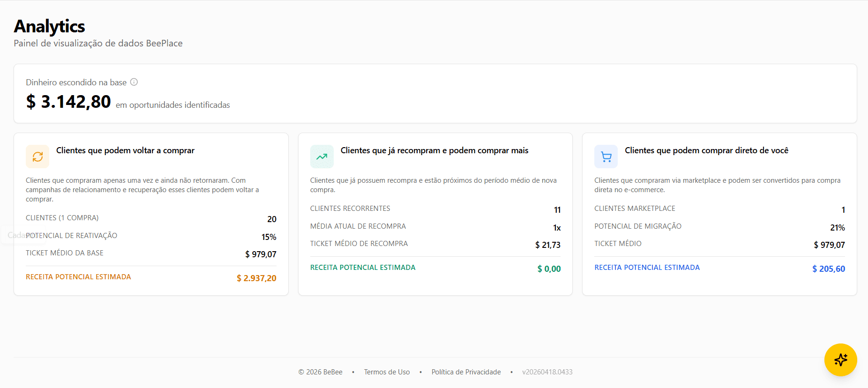Click the TICKET MÉDIO label in marketplace card
The height and width of the screenshot is (388, 868).
click(x=618, y=244)
